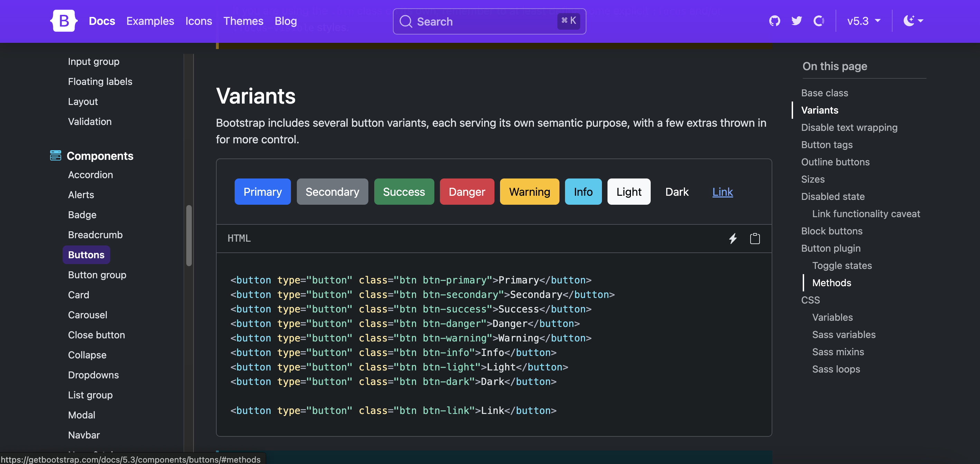Click the cyan Info button
Image resolution: width=980 pixels, height=464 pixels.
point(583,192)
